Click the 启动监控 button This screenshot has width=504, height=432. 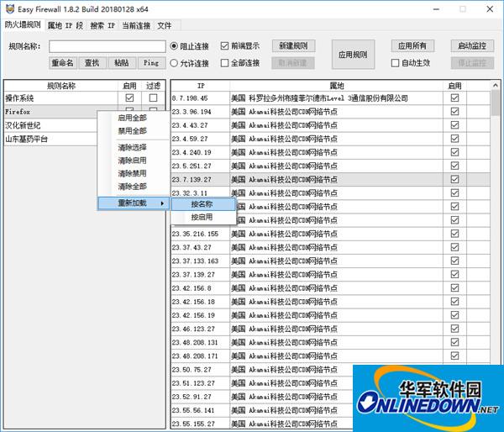click(x=472, y=46)
